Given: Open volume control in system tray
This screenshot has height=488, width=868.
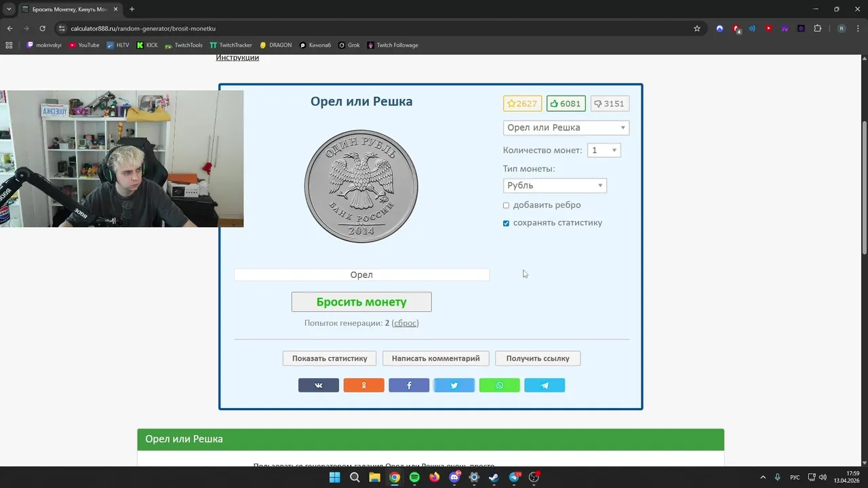Looking at the screenshot, I should point(823,477).
